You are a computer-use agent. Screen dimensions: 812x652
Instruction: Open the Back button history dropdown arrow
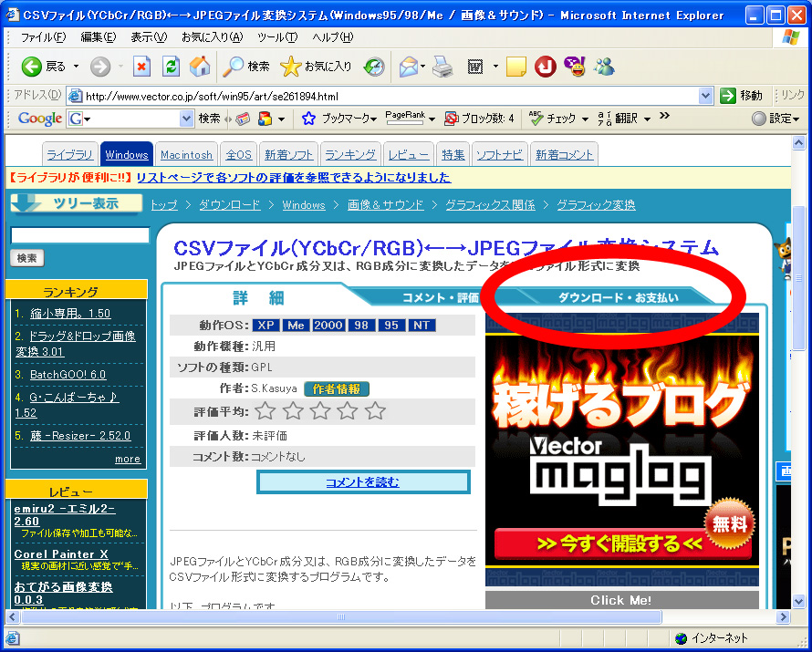click(76, 67)
